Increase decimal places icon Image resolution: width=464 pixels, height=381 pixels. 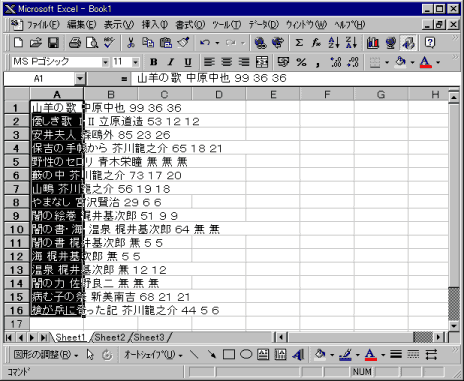(335, 62)
